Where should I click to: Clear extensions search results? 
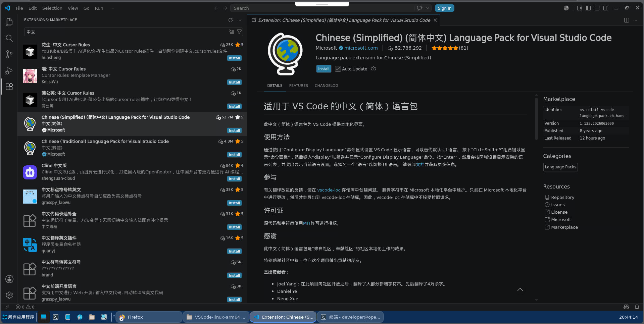click(x=232, y=32)
